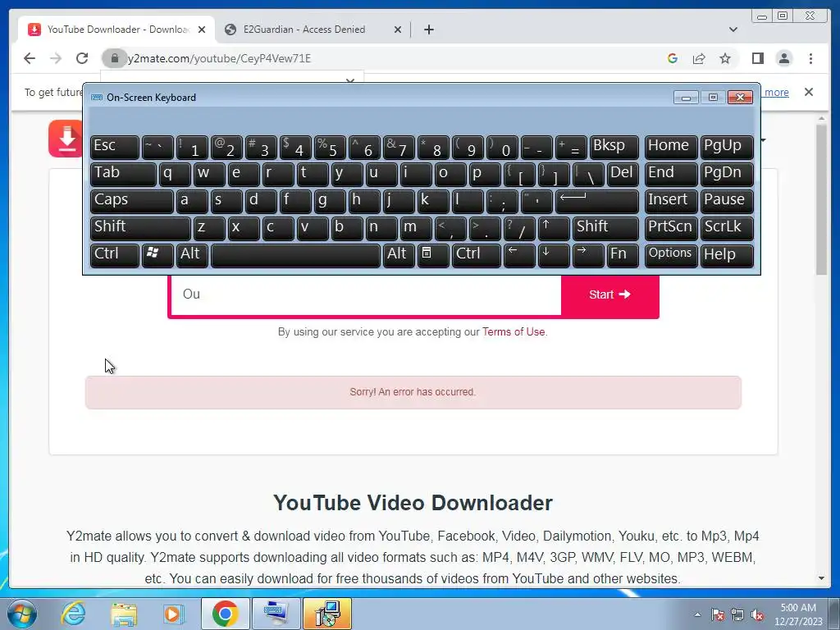This screenshot has width=840, height=630.
Task: Toggle the Caps key on keyboard
Action: coord(132,201)
